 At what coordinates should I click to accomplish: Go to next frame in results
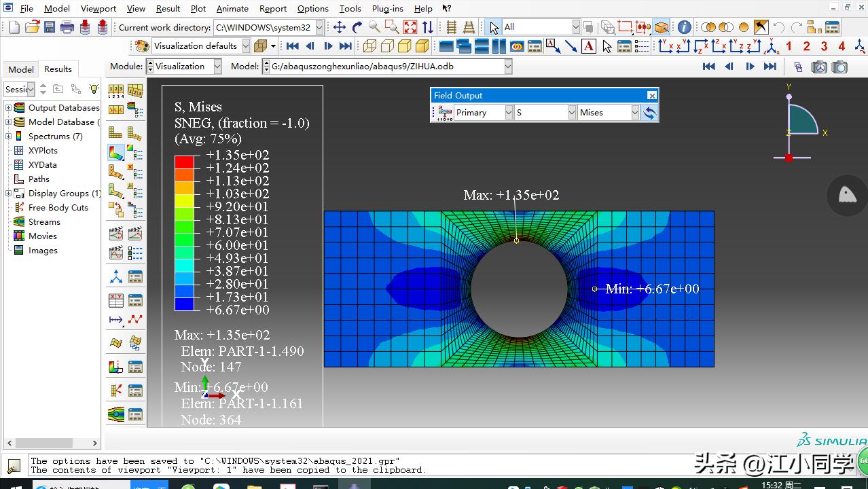click(750, 67)
